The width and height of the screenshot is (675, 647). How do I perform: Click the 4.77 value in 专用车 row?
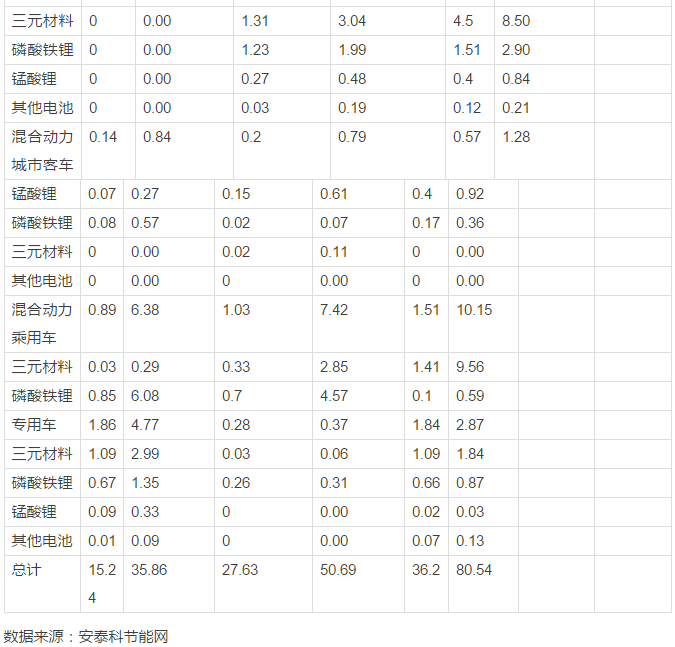[145, 425]
